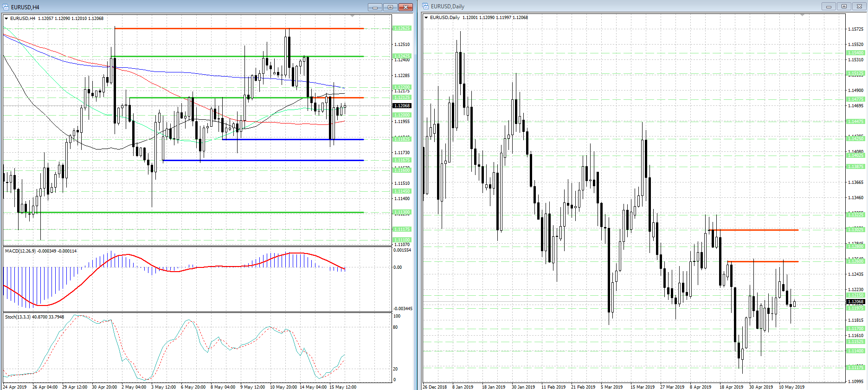Select the 1.15400 price label on Daily

click(x=855, y=53)
